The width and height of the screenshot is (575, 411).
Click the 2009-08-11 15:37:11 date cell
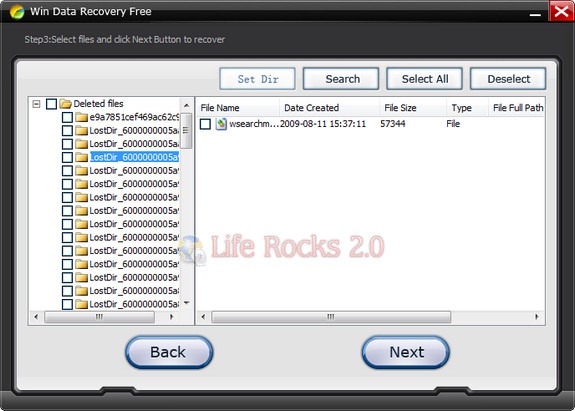(323, 124)
